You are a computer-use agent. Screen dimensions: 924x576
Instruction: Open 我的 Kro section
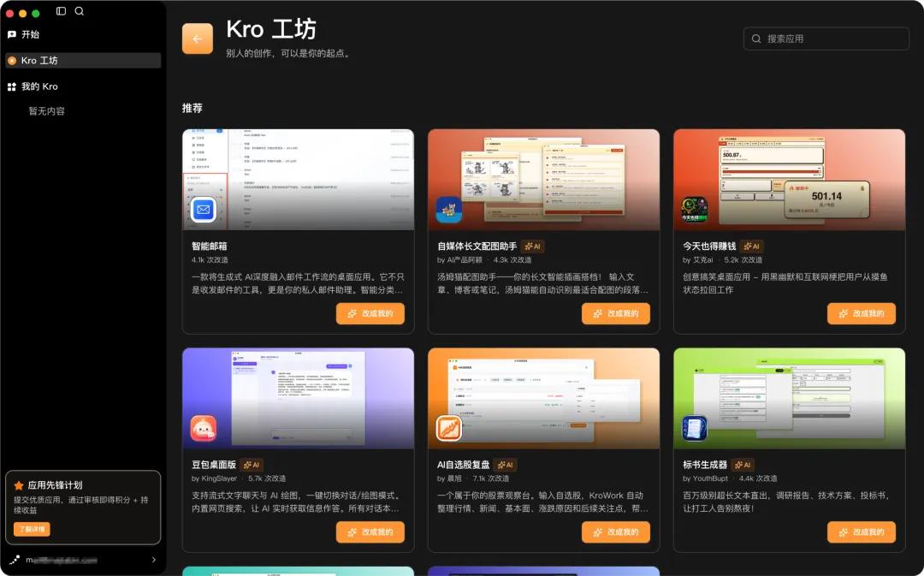pyautogui.click(x=83, y=86)
